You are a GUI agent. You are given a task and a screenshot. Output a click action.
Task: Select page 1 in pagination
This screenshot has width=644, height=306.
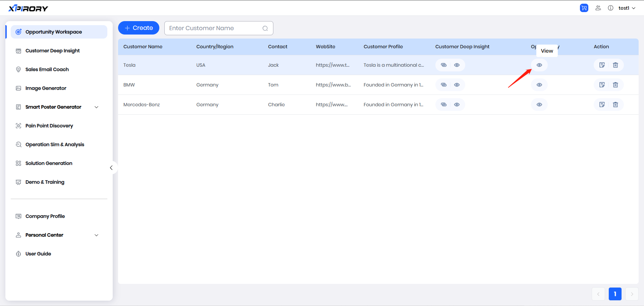pos(615,294)
